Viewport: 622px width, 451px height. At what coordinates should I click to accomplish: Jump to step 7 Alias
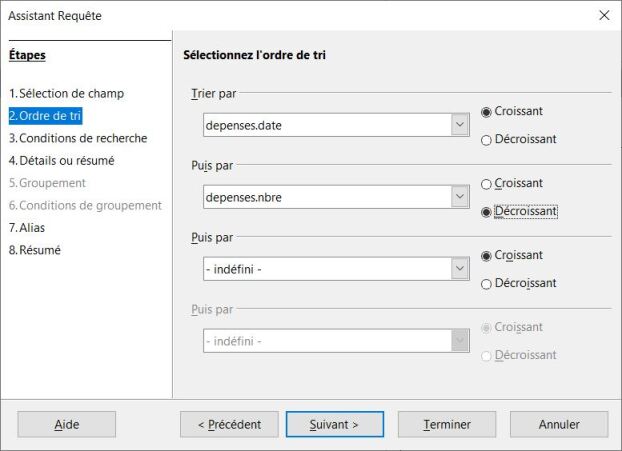tap(34, 228)
